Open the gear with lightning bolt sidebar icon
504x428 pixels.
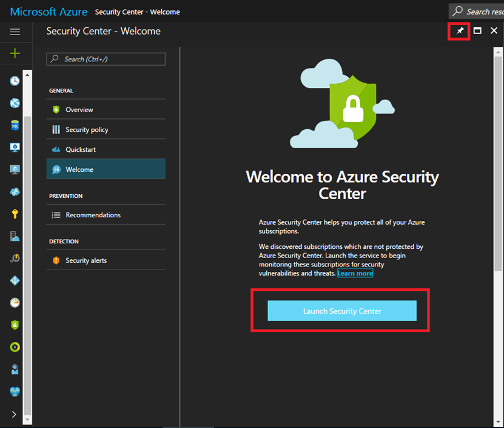(15, 259)
